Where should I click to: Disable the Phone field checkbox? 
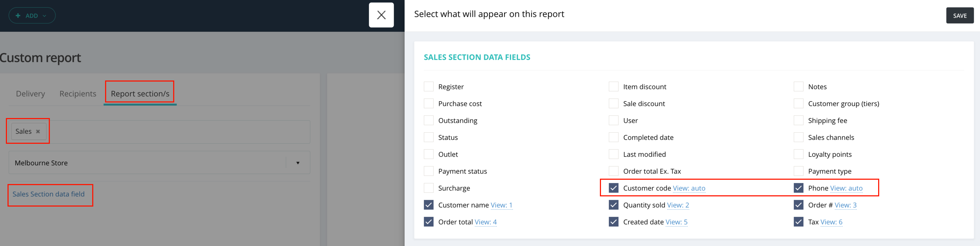click(799, 188)
